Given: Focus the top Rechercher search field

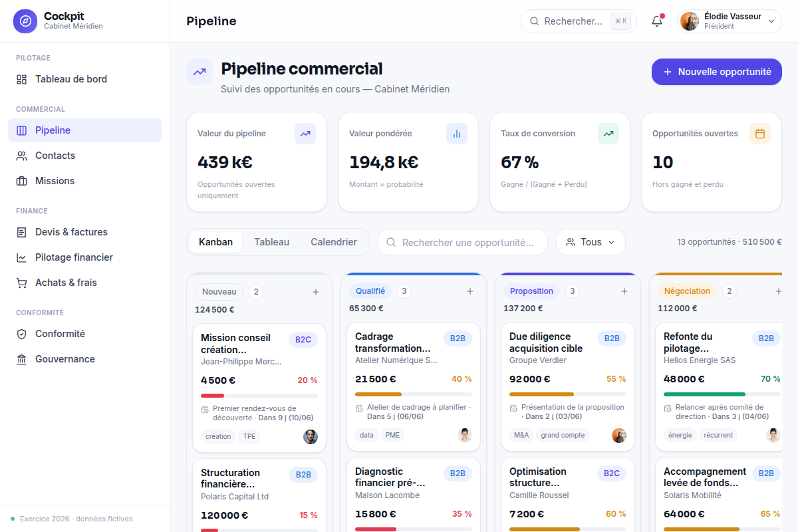Looking at the screenshot, I should 579,21.
